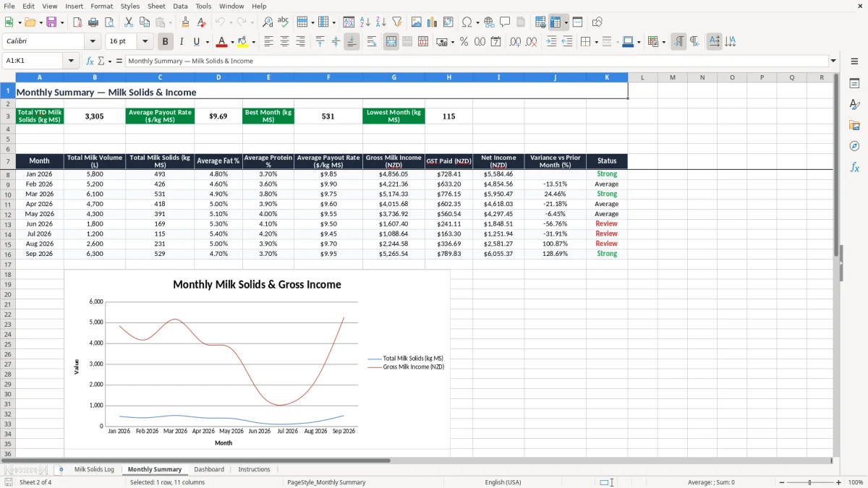Switch to Milk Solids Log sheet tab
Screen dimensions: 868x488
tap(94, 469)
